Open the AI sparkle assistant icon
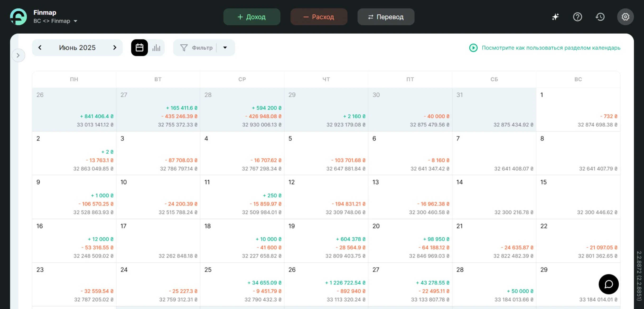Image resolution: width=644 pixels, height=309 pixels. tap(555, 17)
